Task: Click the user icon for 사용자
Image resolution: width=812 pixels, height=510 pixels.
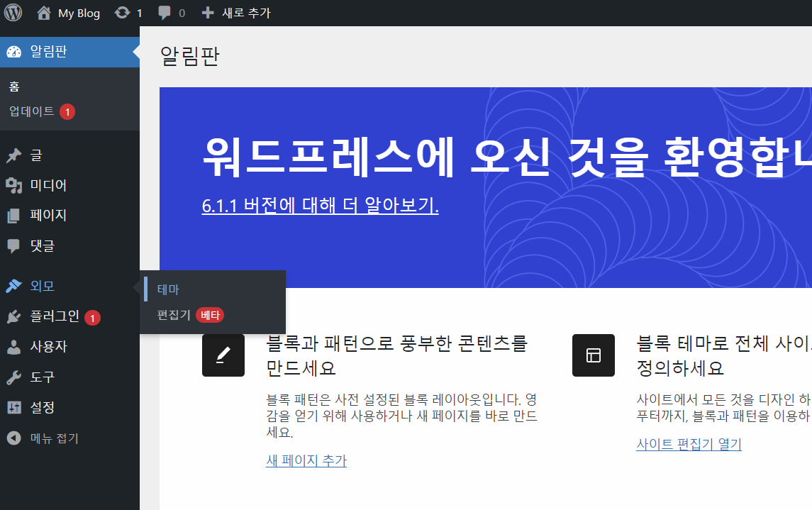Action: [14, 347]
